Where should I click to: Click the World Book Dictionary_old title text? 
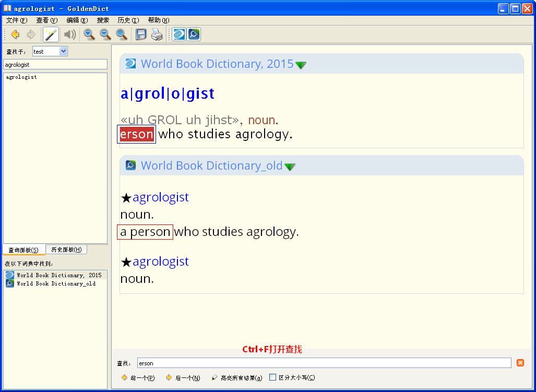[211, 166]
